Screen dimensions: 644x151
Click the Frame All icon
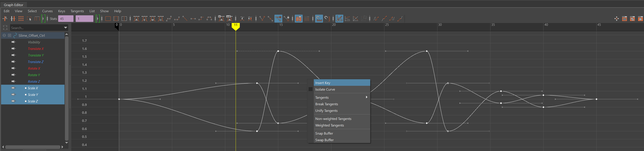[x=108, y=19]
